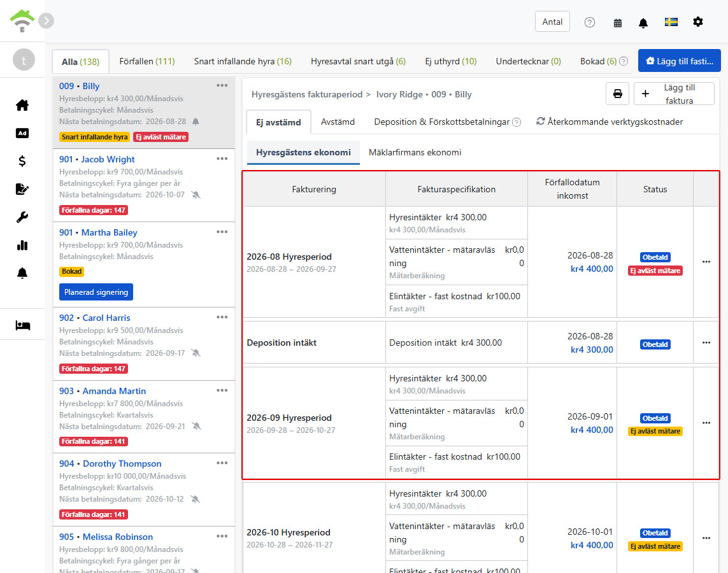
Task: Open the wrench maintenance sidebar icon
Action: [x=22, y=216]
